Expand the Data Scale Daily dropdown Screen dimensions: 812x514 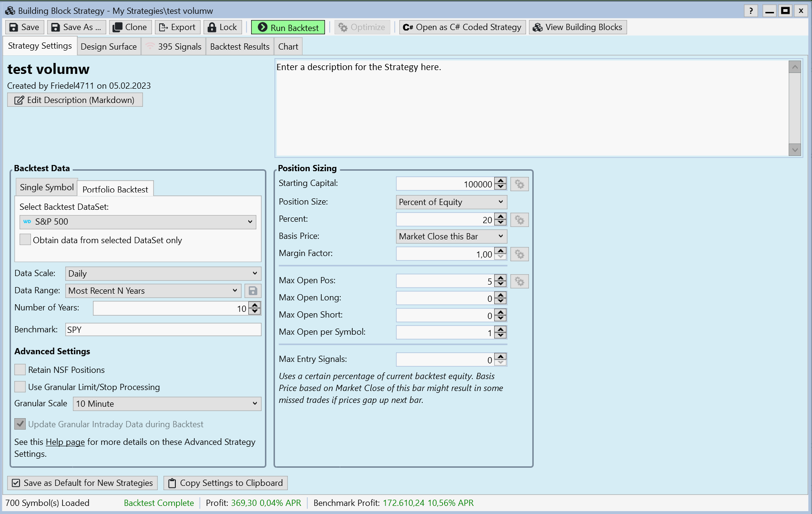pos(163,274)
